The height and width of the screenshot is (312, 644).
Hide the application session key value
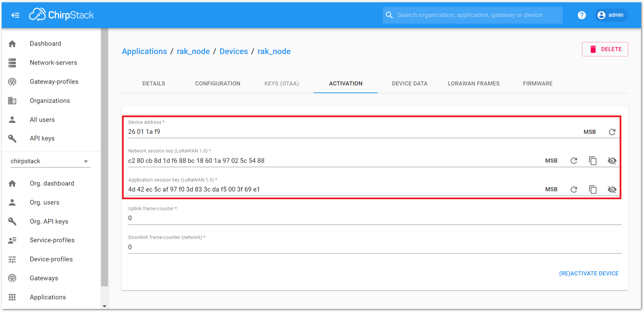click(x=612, y=190)
